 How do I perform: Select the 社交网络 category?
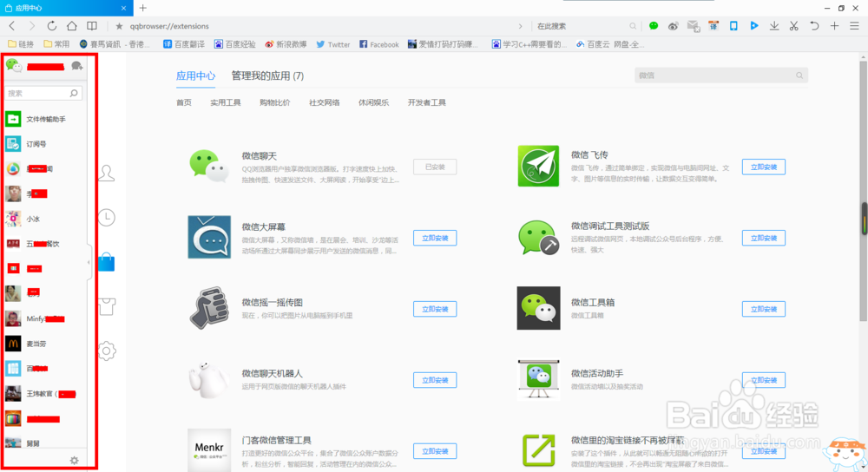click(325, 102)
